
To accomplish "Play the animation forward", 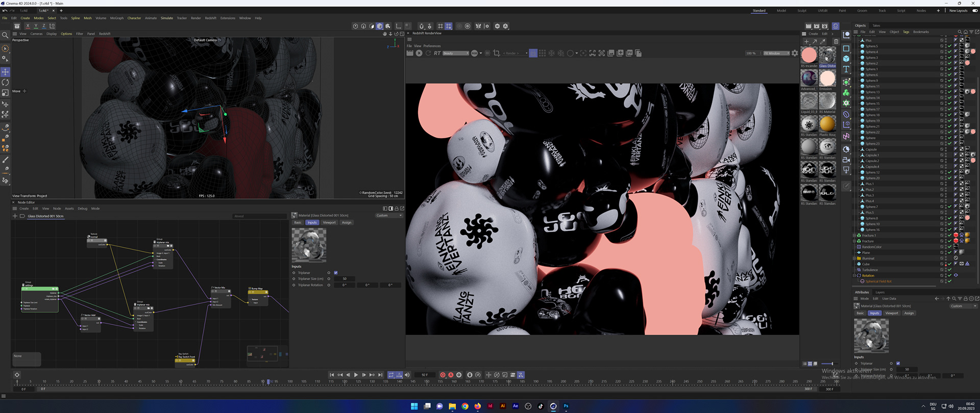I will pos(356,375).
